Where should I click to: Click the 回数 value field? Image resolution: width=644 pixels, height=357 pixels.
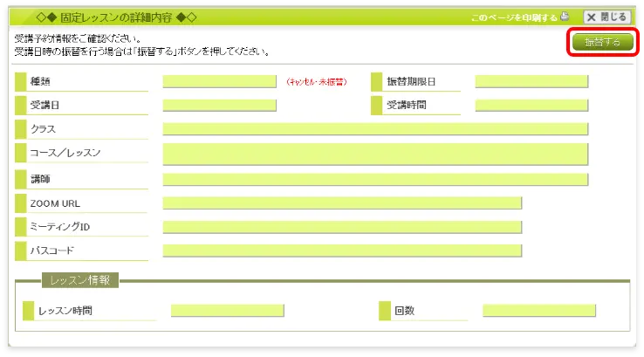tap(539, 311)
